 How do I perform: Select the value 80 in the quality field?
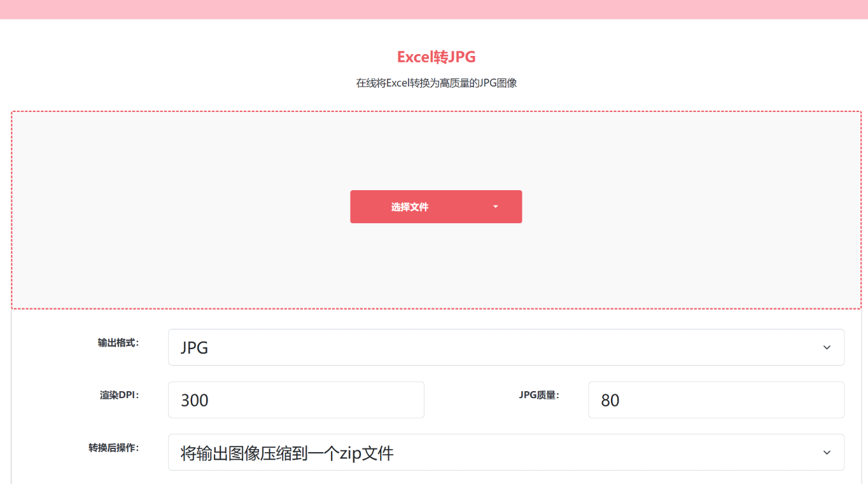[609, 399]
